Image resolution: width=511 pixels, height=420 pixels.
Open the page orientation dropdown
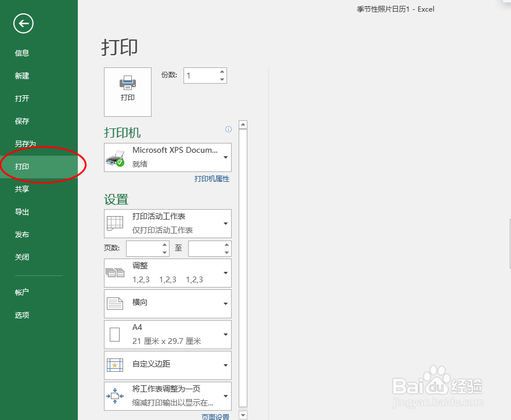(x=226, y=303)
